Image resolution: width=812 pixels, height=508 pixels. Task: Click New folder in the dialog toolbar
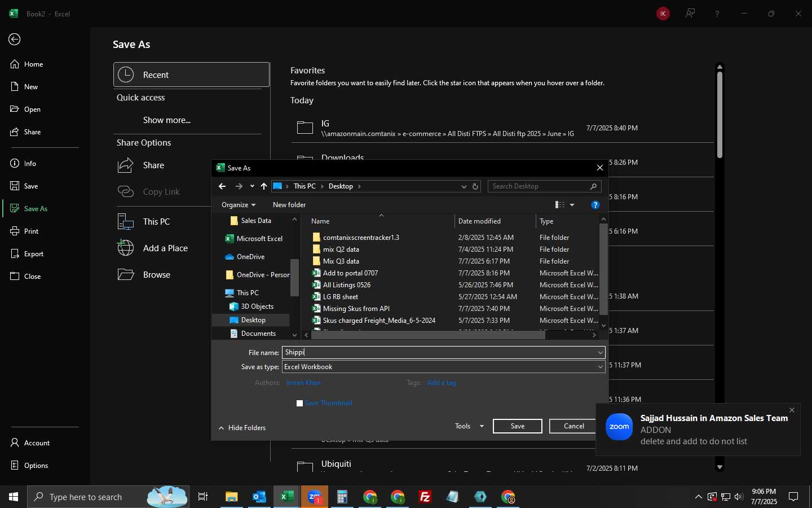tap(289, 205)
